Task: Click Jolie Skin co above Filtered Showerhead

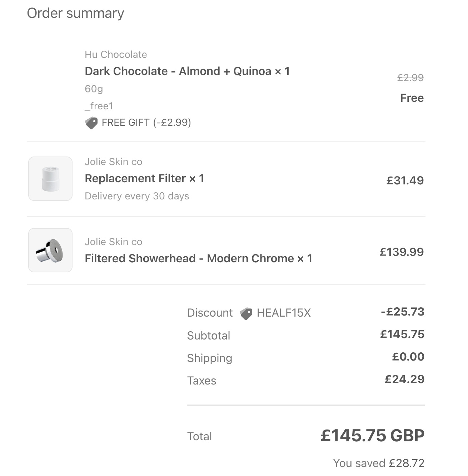Action: (114, 242)
